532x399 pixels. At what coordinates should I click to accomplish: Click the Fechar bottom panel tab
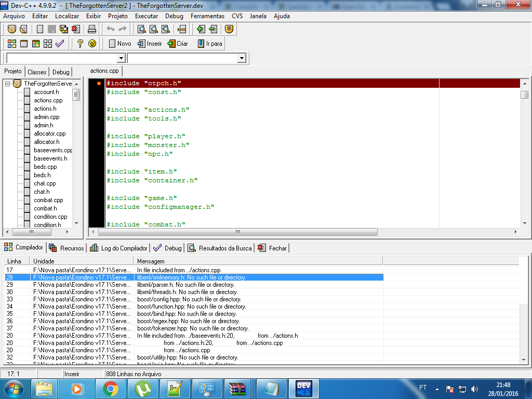coord(272,248)
